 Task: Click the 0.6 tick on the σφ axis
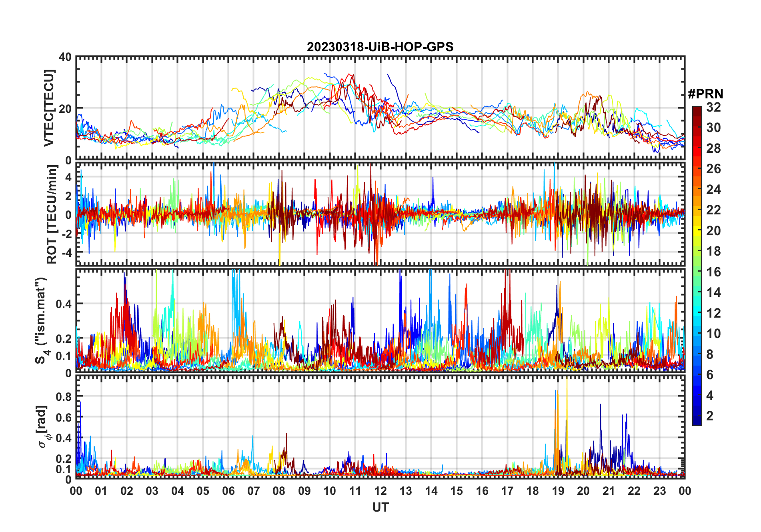[64, 417]
